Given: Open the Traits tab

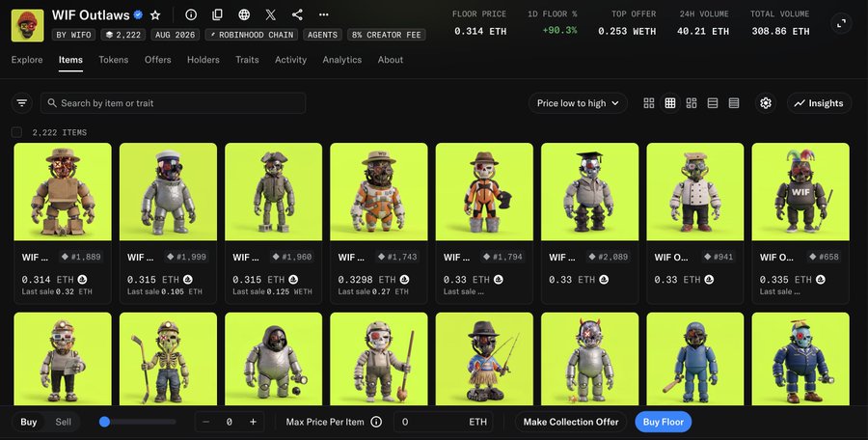Looking at the screenshot, I should point(247,60).
